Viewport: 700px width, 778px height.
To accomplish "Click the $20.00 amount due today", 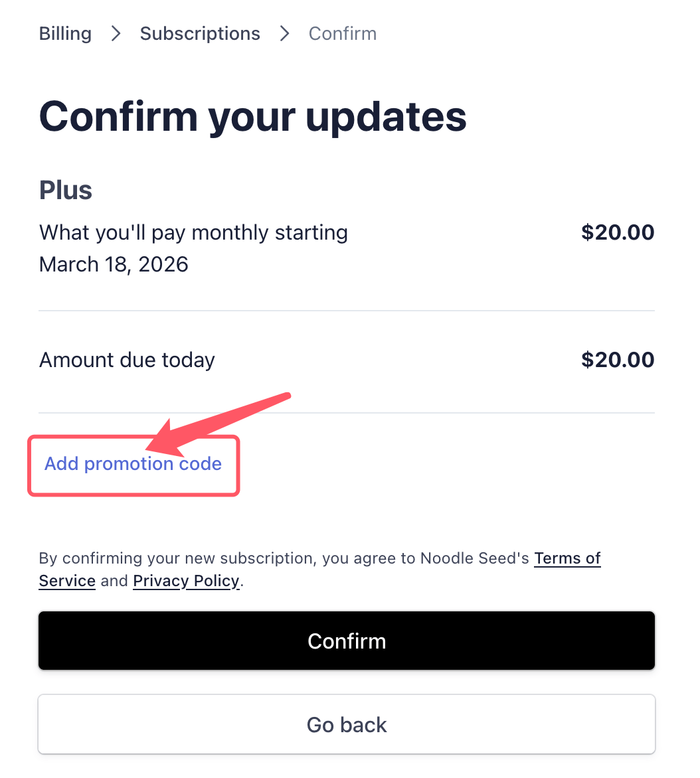I will (618, 360).
